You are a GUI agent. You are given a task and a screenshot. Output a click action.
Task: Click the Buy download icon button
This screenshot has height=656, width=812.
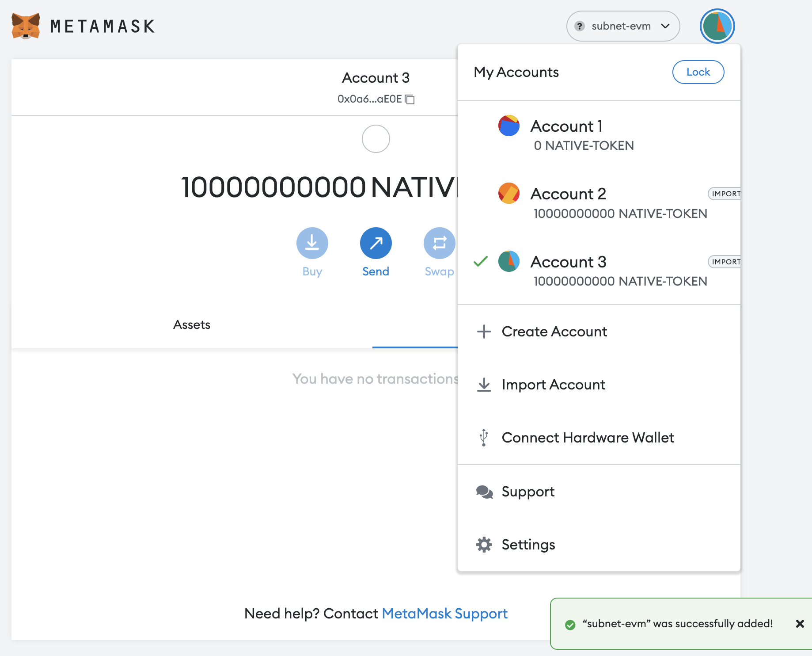[312, 243]
